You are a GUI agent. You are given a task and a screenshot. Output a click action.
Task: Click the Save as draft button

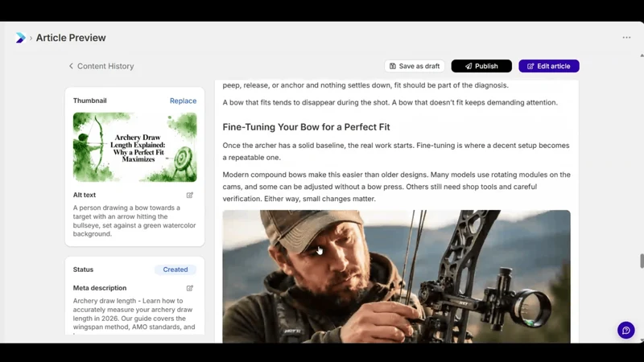click(x=415, y=66)
